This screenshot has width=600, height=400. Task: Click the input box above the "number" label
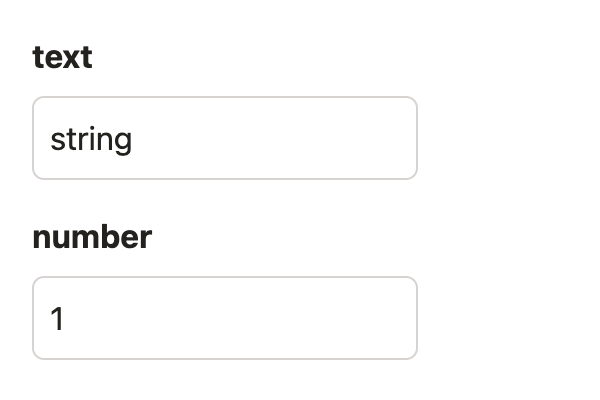pos(224,138)
